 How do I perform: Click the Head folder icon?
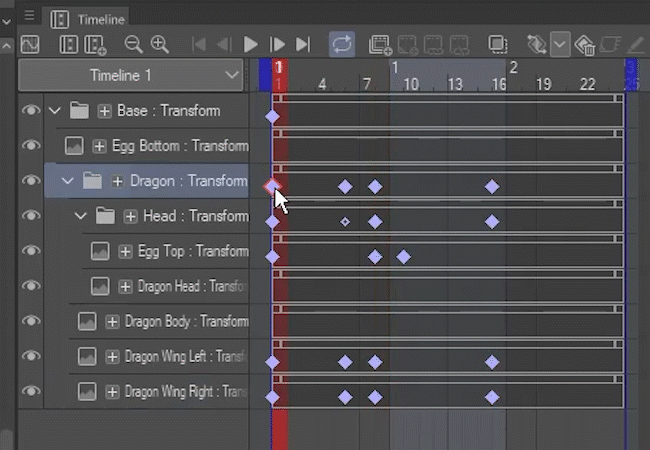(x=105, y=215)
